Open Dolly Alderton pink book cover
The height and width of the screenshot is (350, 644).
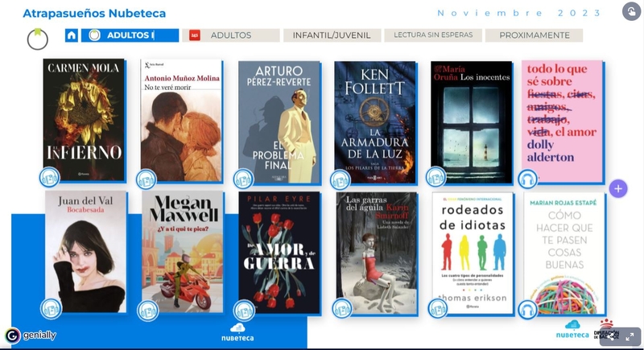pos(562,121)
